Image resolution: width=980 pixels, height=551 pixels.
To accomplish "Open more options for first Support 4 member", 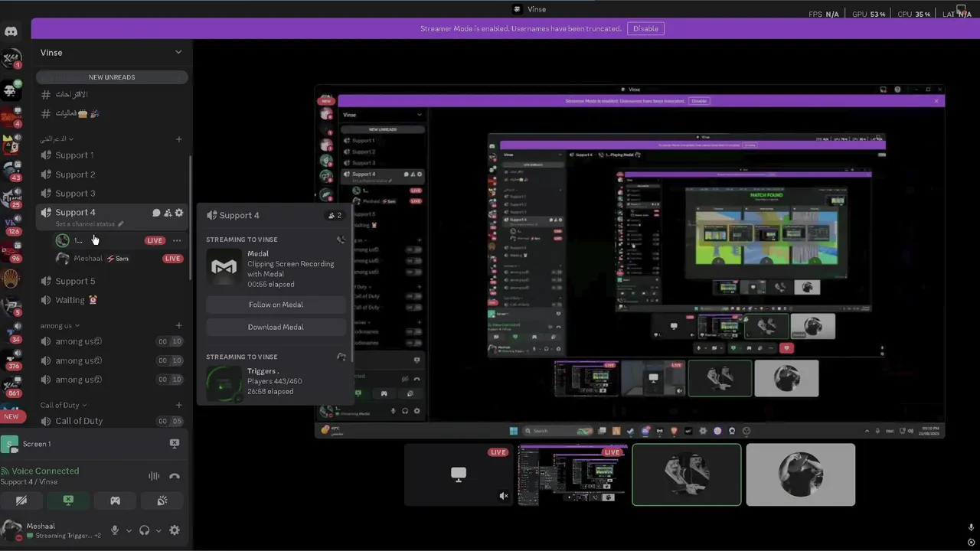I will (x=177, y=240).
